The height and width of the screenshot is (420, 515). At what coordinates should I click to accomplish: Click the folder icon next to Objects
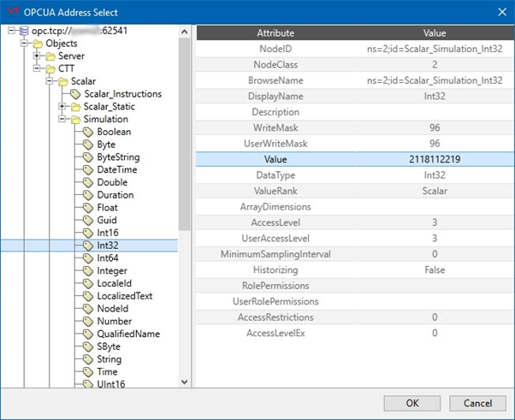tap(38, 44)
